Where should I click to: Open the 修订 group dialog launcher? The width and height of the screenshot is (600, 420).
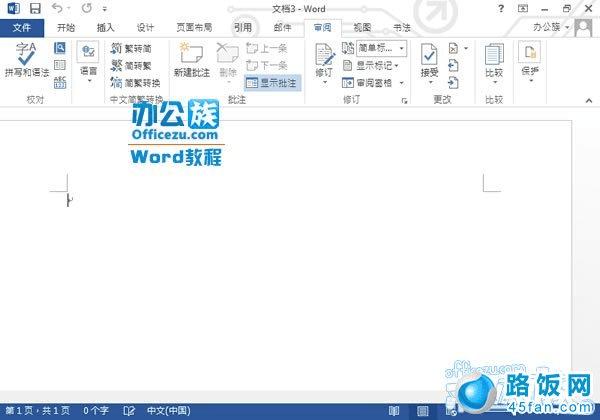404,101
